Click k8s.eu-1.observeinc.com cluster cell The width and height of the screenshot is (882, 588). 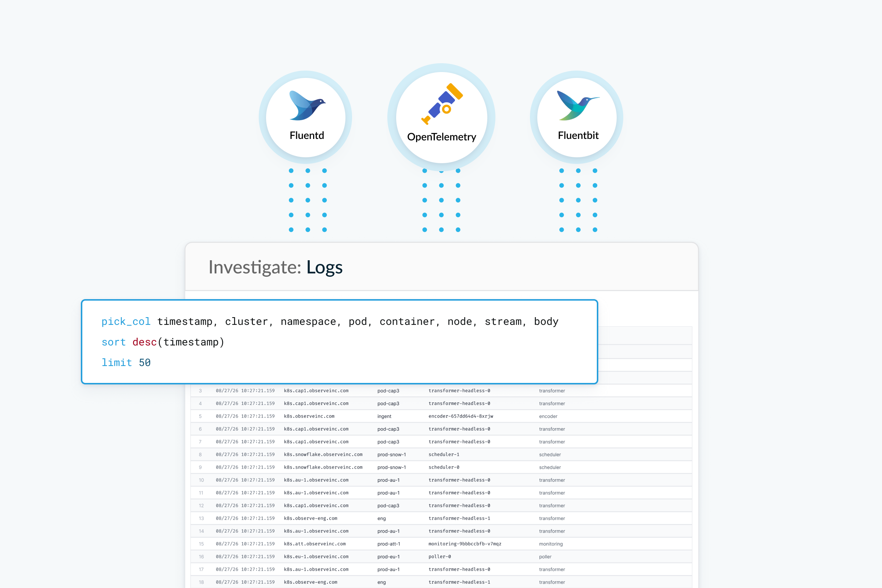316,556
